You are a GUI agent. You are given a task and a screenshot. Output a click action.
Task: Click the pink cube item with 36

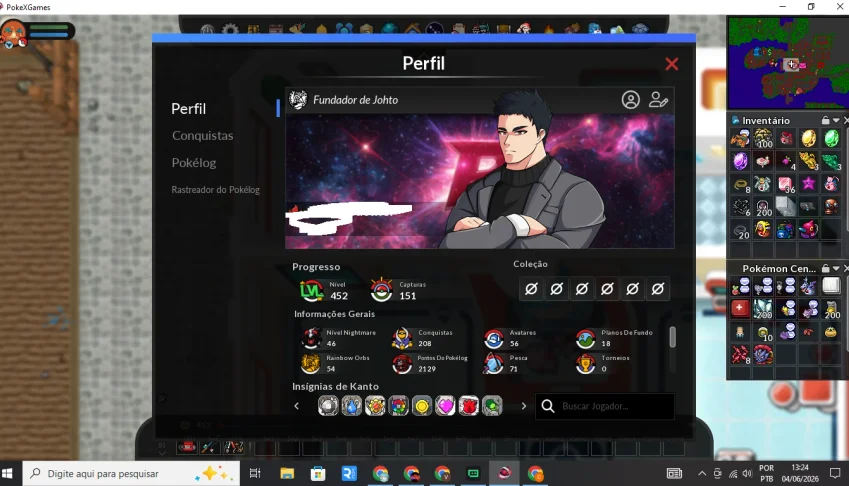click(786, 184)
